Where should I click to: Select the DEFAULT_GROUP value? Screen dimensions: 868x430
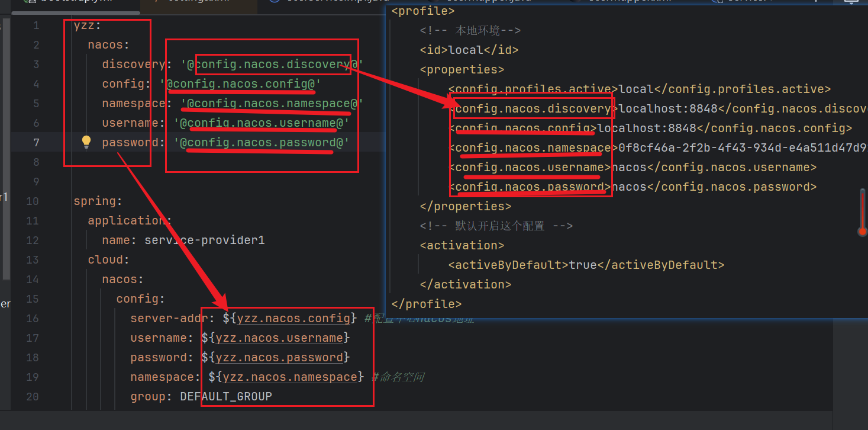(x=226, y=397)
